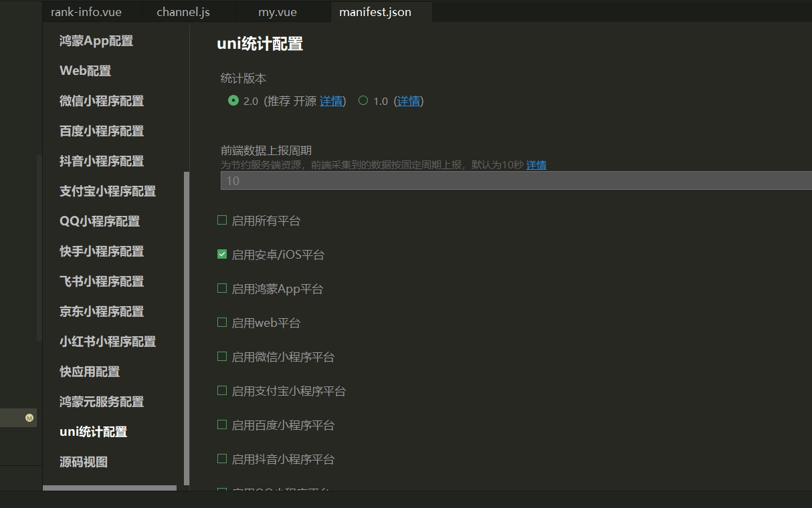Go to 京东小程序配置
The width and height of the screenshot is (812, 508).
tap(102, 311)
